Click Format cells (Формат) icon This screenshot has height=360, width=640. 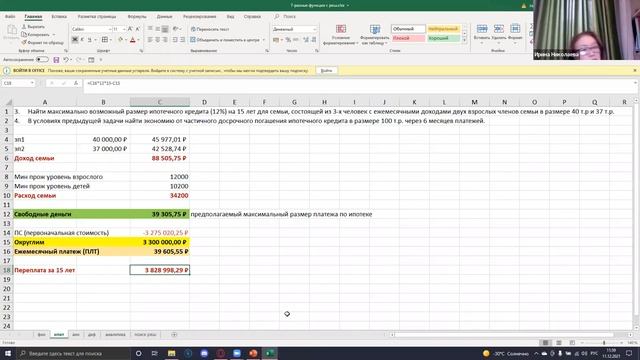coord(515,29)
